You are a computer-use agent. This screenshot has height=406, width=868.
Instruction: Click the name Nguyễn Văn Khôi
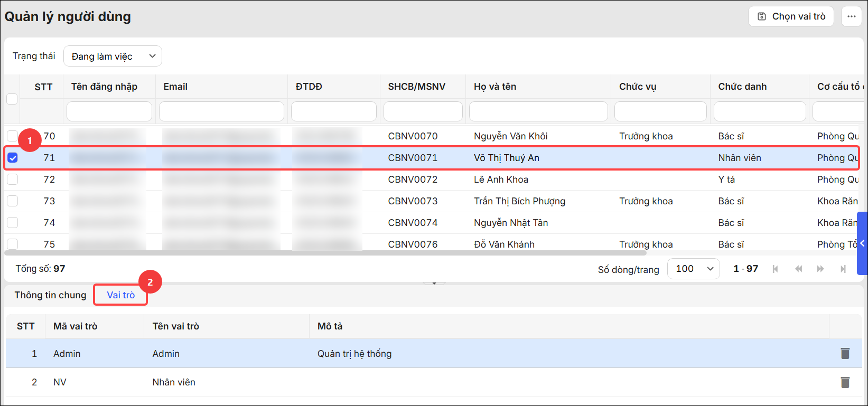point(510,136)
